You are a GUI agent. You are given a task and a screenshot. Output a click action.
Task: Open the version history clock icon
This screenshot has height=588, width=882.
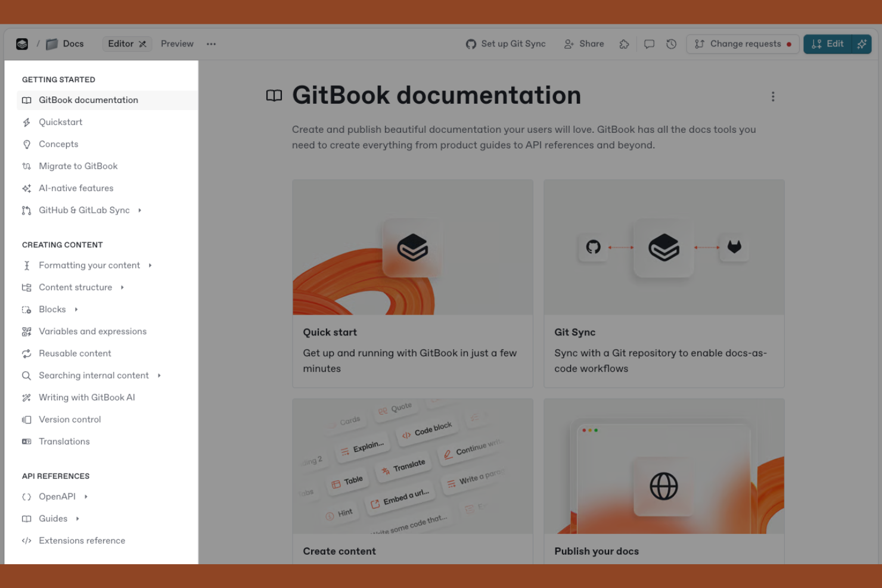coord(671,44)
